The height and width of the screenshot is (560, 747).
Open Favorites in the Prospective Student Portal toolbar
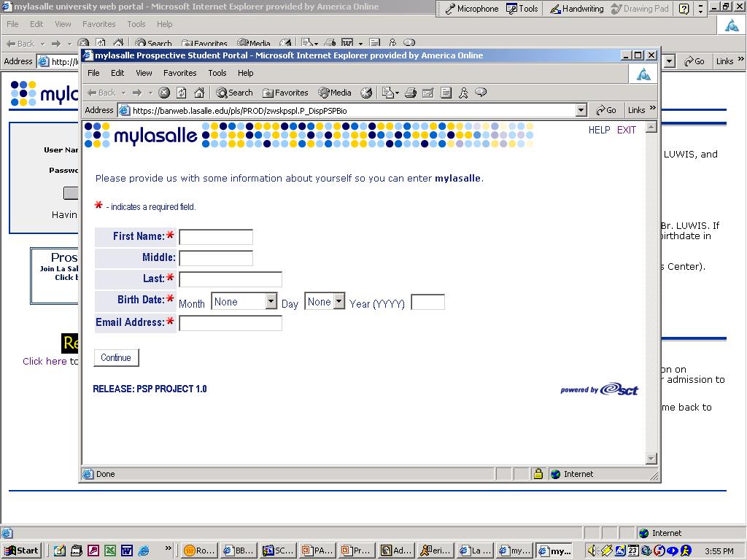coord(286,93)
